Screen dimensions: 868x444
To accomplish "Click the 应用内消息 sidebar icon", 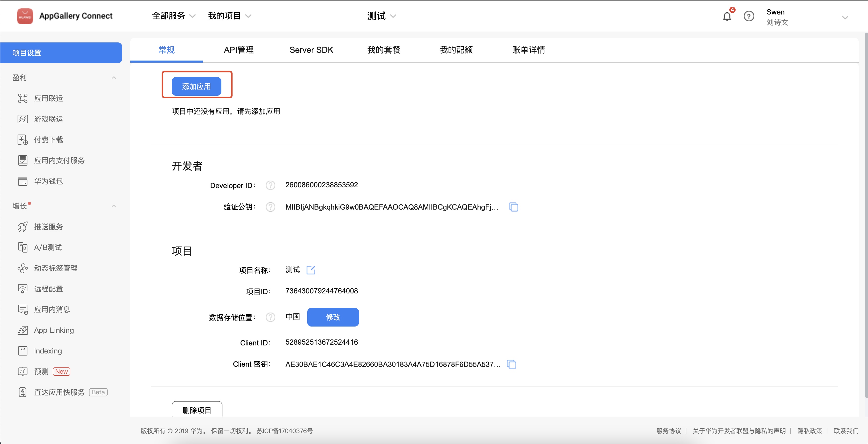I will tap(23, 309).
